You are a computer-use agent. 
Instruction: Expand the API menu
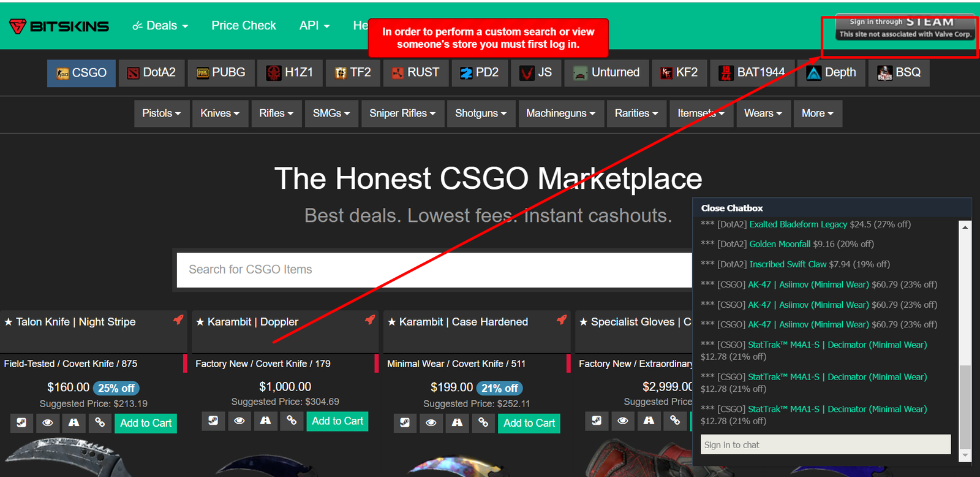[x=314, y=26]
